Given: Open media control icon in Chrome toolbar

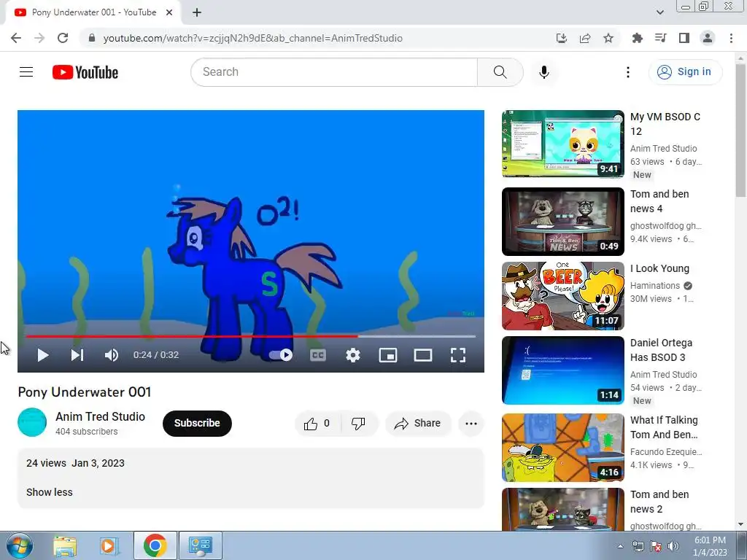Looking at the screenshot, I should [x=661, y=38].
